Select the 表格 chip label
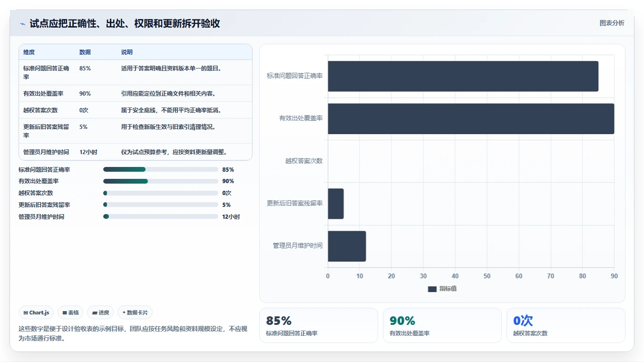The height and width of the screenshot is (362, 644). [73, 313]
